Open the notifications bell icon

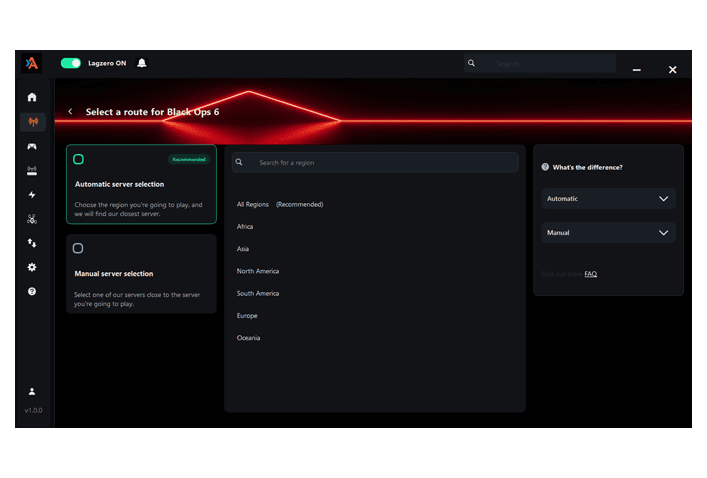(142, 63)
